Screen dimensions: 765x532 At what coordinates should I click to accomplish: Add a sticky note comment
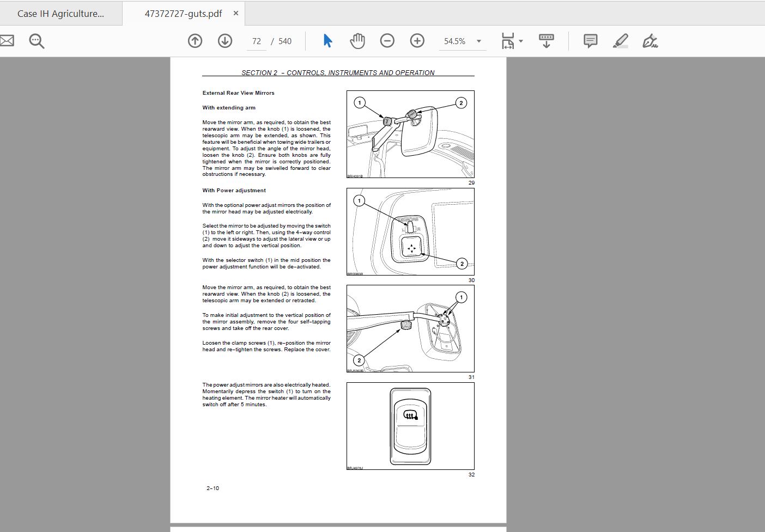pyautogui.click(x=590, y=41)
